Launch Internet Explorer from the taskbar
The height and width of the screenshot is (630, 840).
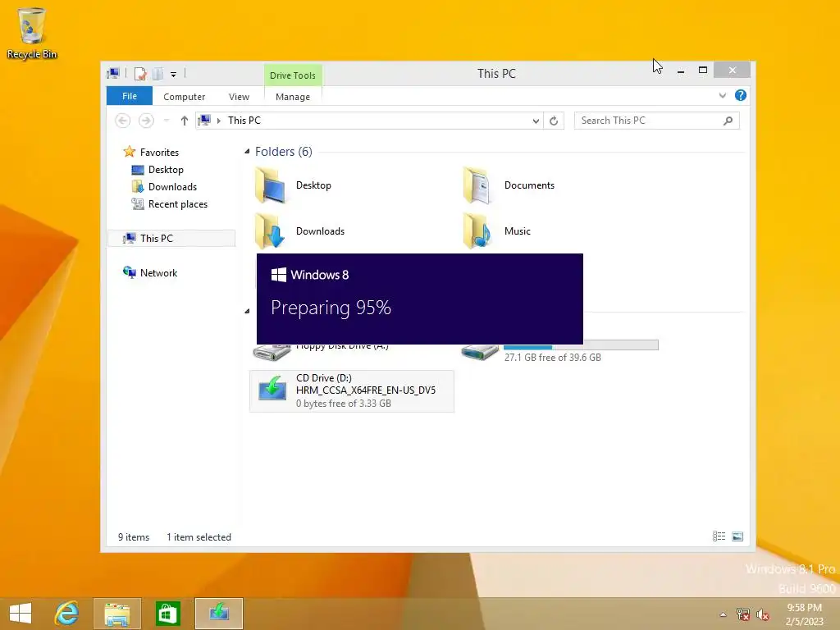coord(67,614)
